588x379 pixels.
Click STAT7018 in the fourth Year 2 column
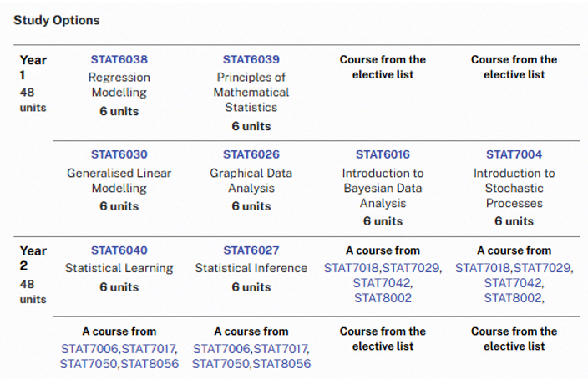[483, 268]
